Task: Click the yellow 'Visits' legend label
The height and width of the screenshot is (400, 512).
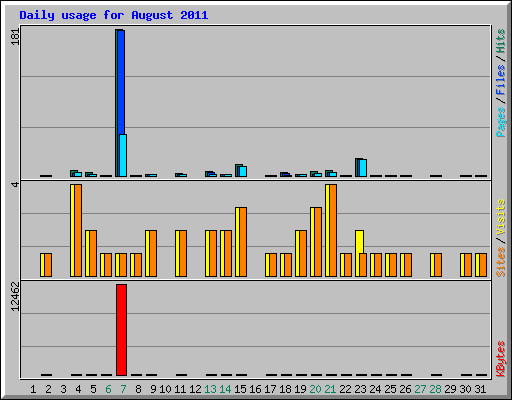Action: tap(500, 218)
